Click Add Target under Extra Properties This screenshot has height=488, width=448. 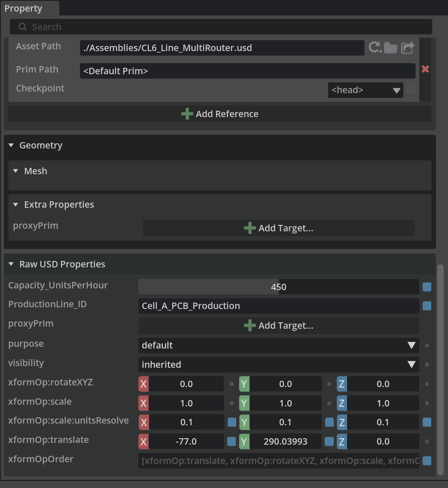279,228
